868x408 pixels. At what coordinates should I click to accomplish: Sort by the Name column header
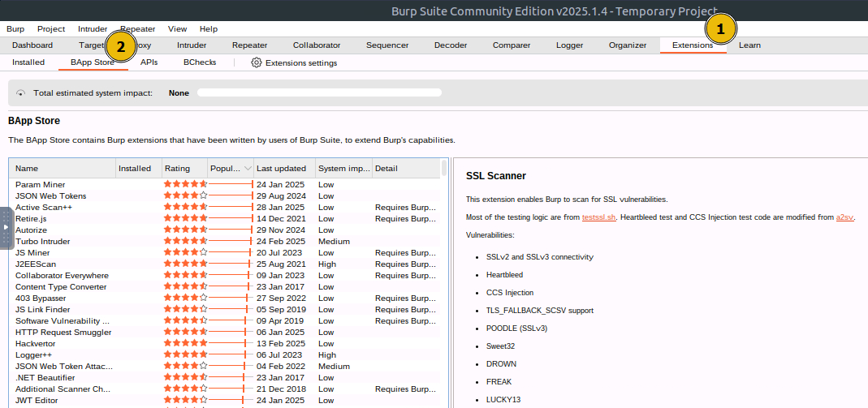click(x=63, y=169)
